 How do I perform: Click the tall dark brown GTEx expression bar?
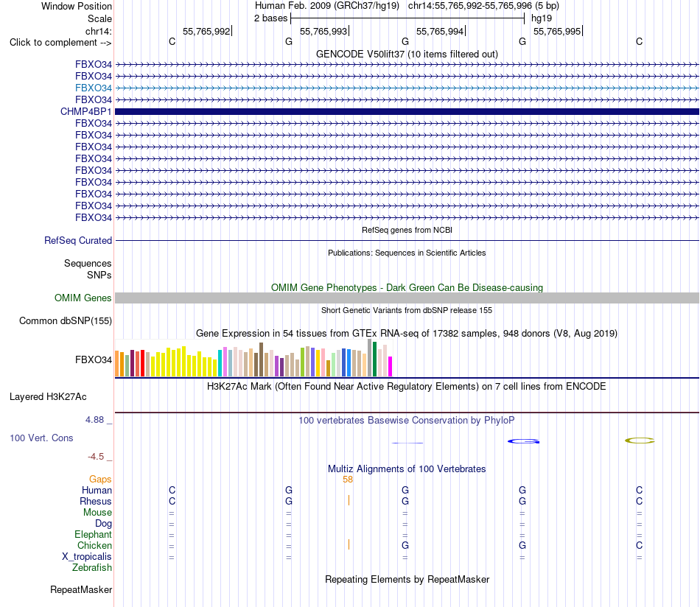coord(261,359)
